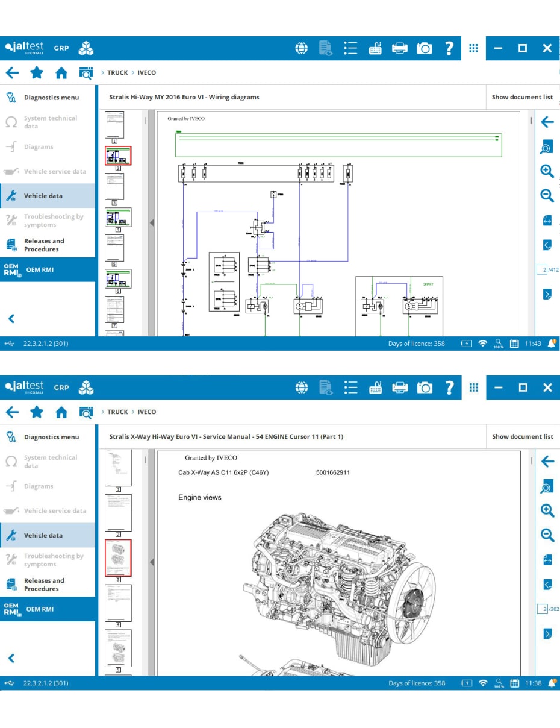This screenshot has width=560, height=728.
Task: Zoom in on the Service Manual page
Action: 547,510
